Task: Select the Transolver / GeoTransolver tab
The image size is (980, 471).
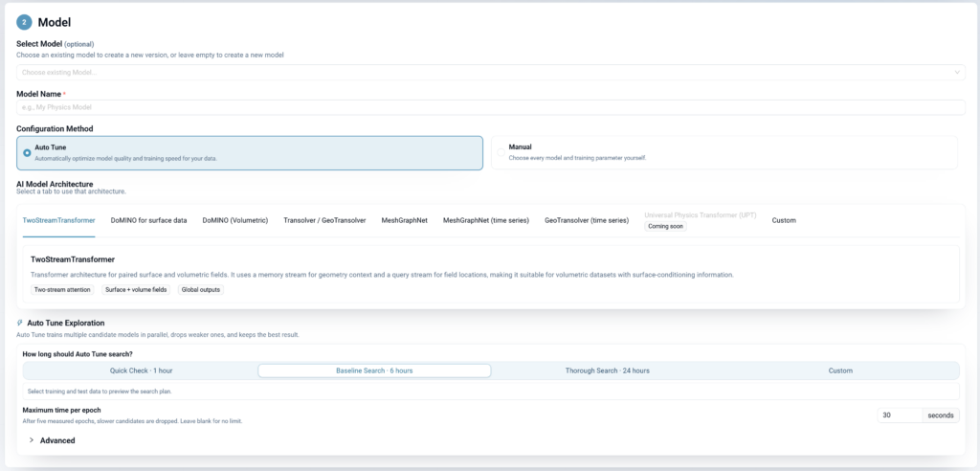Action: pyautogui.click(x=324, y=220)
